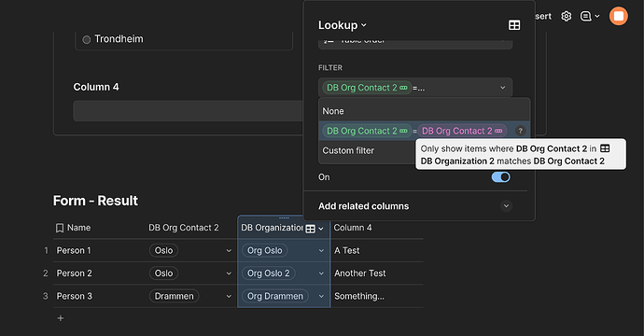The height and width of the screenshot is (336, 644).
Task: Click the orange user avatar
Action: tap(619, 16)
